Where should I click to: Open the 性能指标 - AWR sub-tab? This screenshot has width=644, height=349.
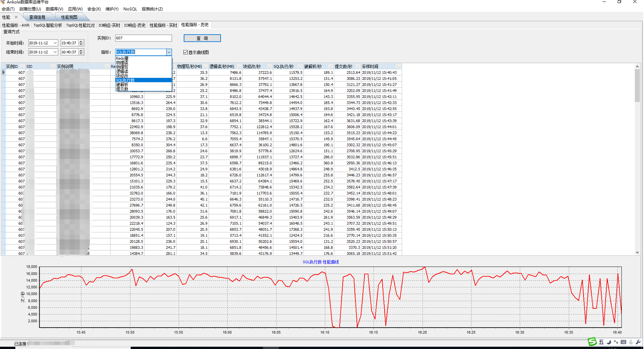point(16,25)
